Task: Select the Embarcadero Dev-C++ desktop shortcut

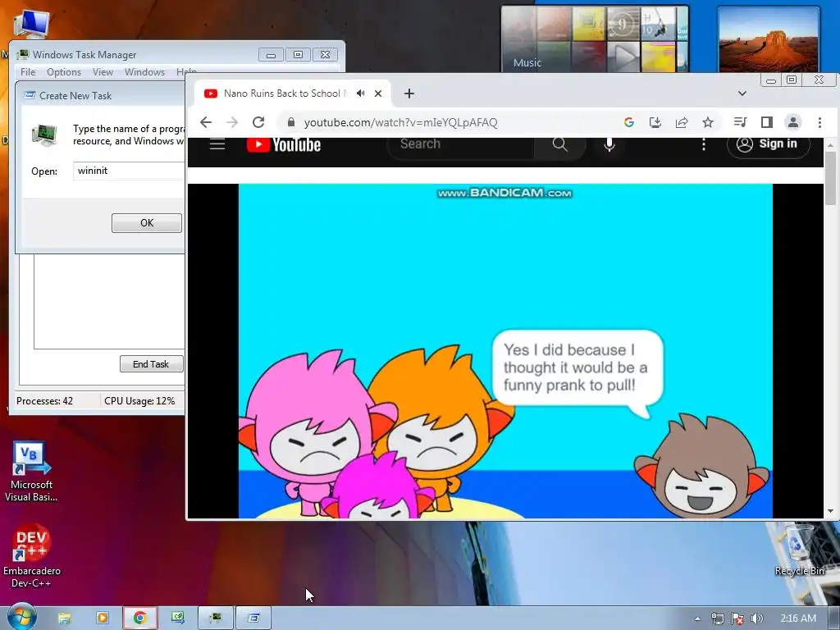Action: (32, 556)
